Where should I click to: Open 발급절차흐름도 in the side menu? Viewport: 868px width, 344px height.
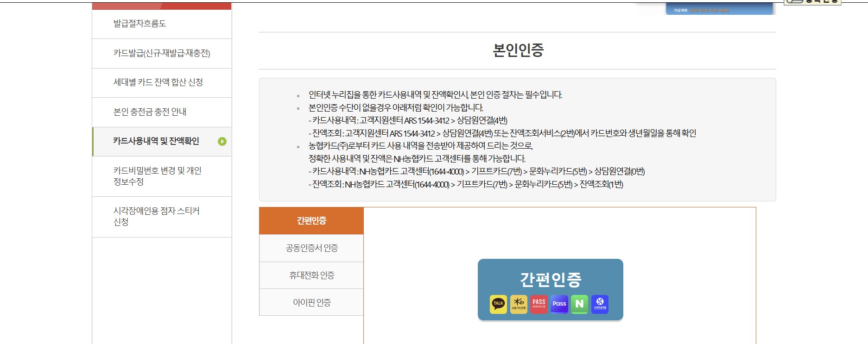(x=162, y=24)
